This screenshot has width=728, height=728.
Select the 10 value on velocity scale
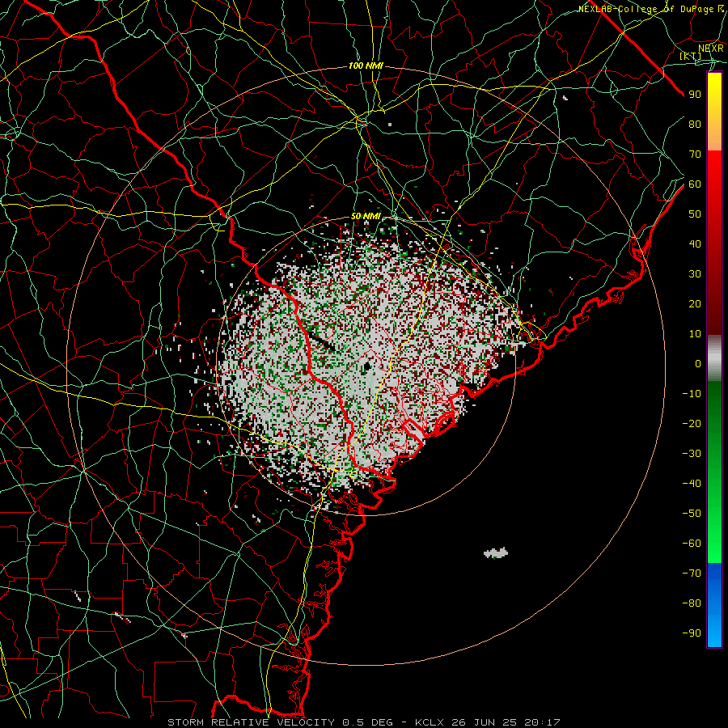(x=695, y=334)
